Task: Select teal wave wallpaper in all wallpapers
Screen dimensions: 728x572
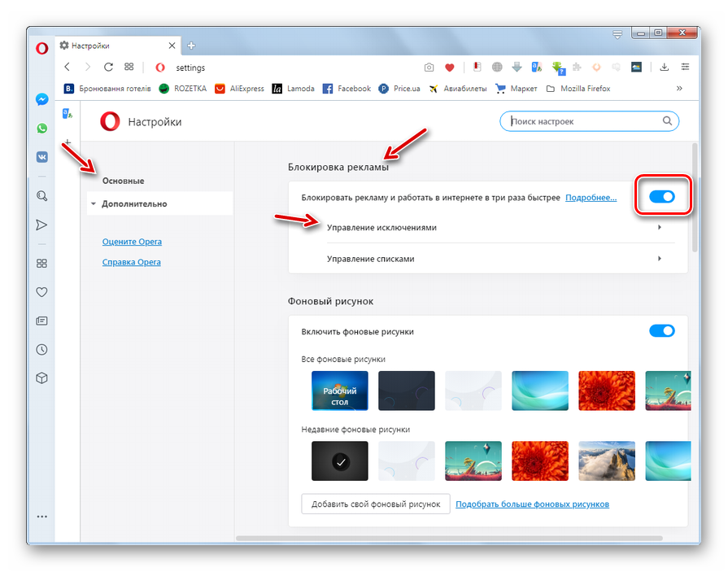Action: coord(540,391)
